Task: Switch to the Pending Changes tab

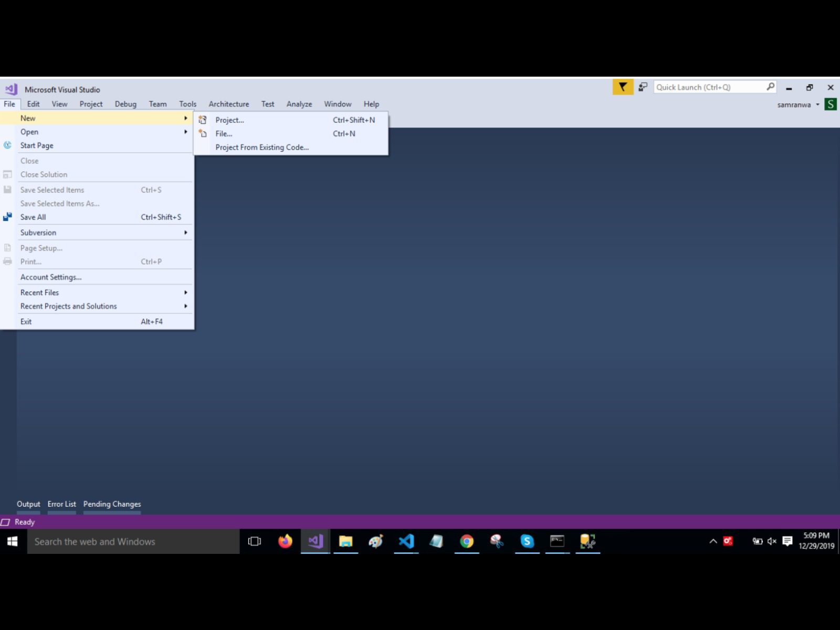Action: pos(112,504)
